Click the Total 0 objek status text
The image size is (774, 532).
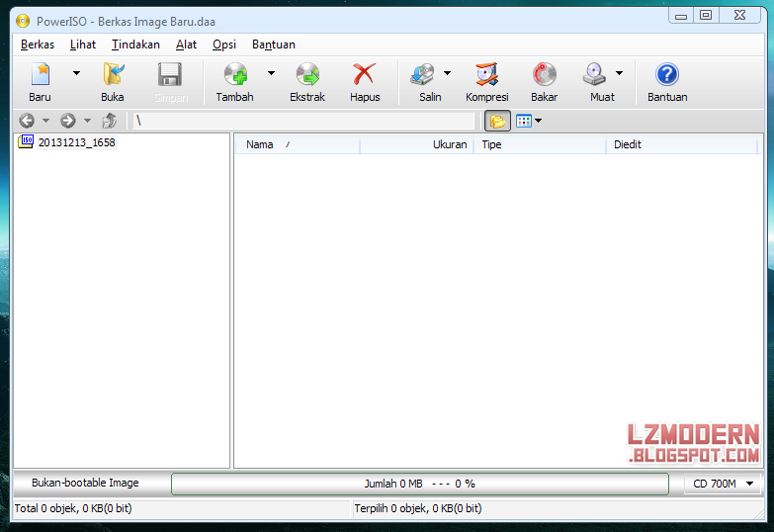(73, 508)
